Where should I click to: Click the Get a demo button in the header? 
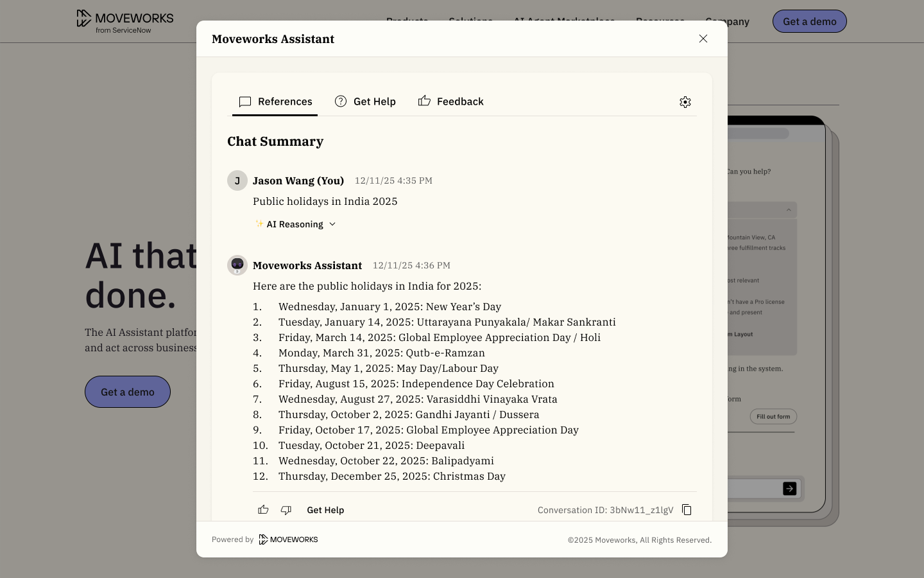tap(810, 21)
